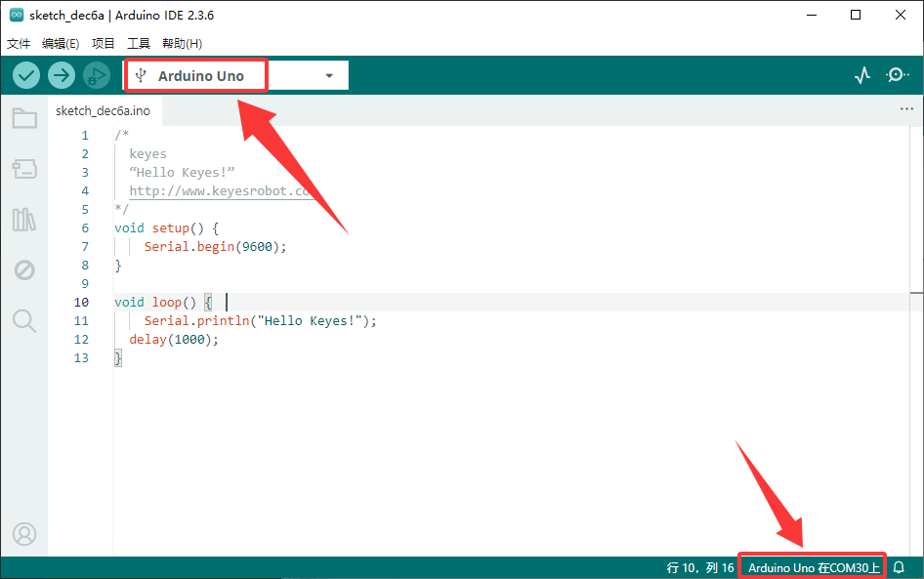This screenshot has height=579, width=924.
Task: Click line number 13 in the gutter
Action: (x=81, y=358)
